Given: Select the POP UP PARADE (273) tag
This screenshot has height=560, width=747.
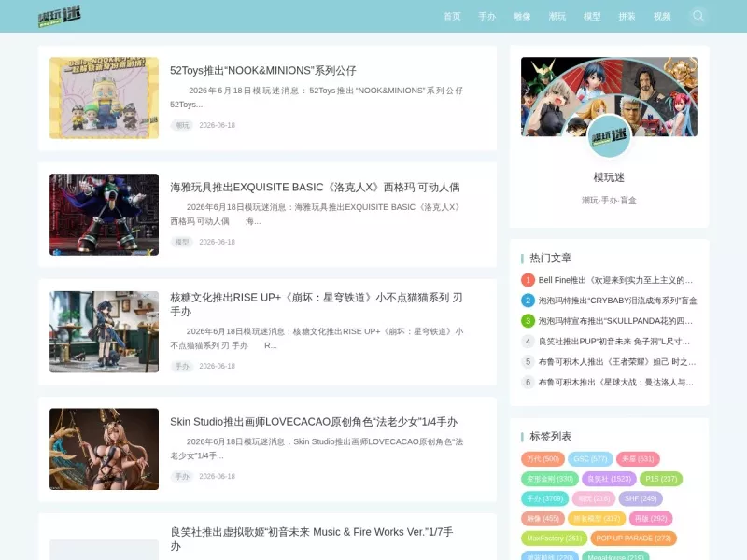Looking at the screenshot, I should [634, 539].
